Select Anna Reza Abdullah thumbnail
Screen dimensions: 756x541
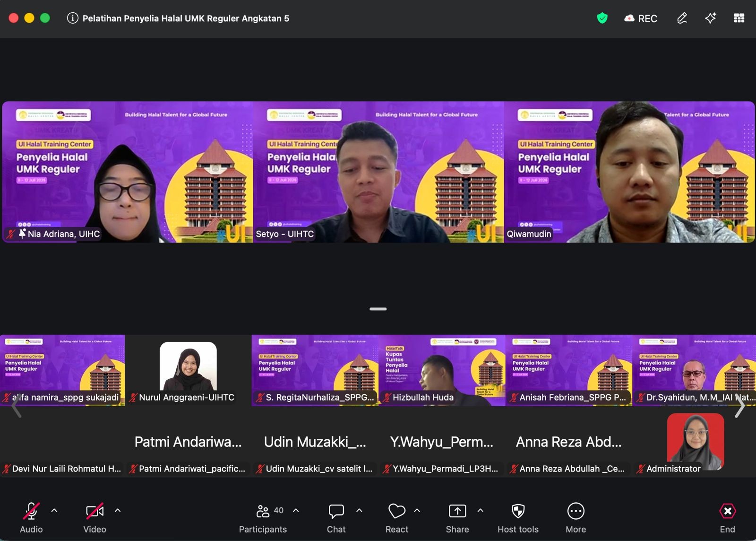pos(569,442)
